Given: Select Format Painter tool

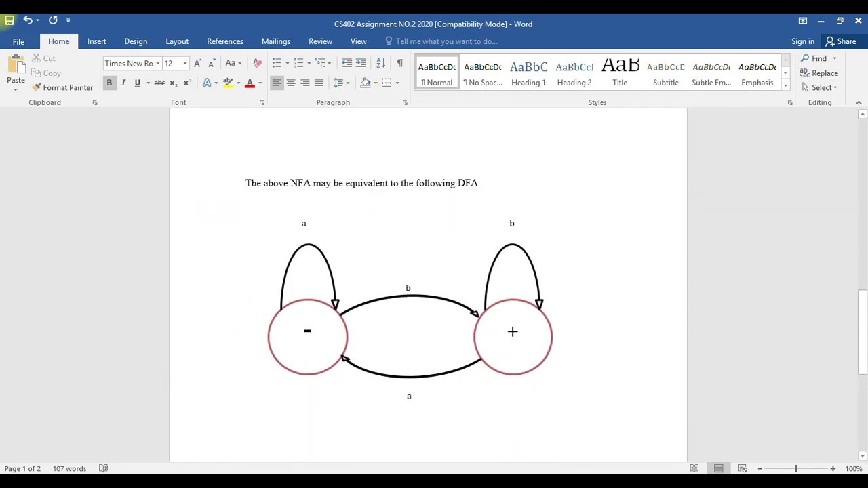Looking at the screenshot, I should 62,87.
